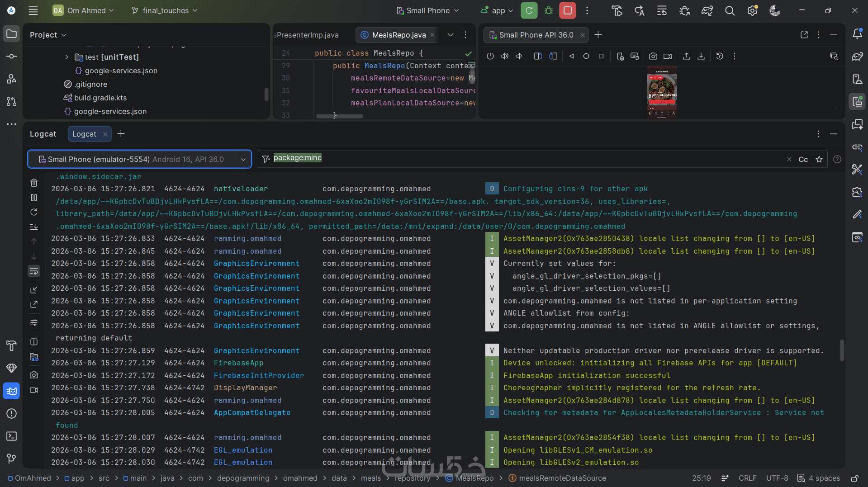Clear logcat using the trash icon
This screenshot has height=487, width=868.
coord(34,183)
